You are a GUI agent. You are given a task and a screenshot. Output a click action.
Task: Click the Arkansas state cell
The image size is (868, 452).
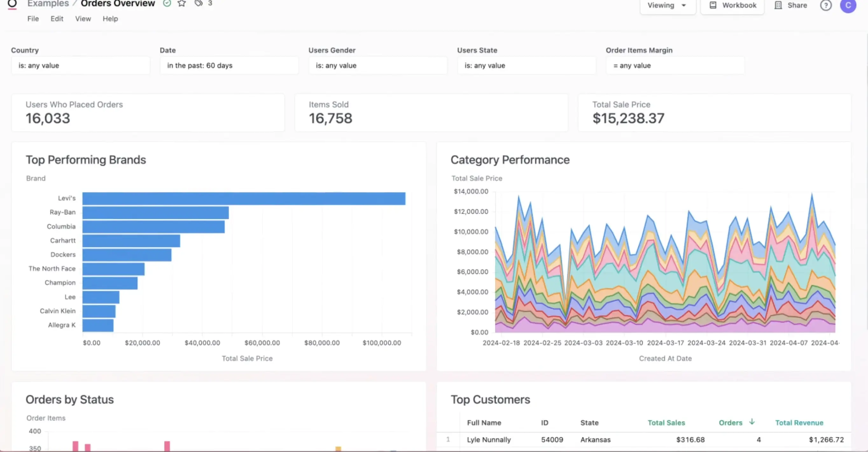tap(595, 440)
